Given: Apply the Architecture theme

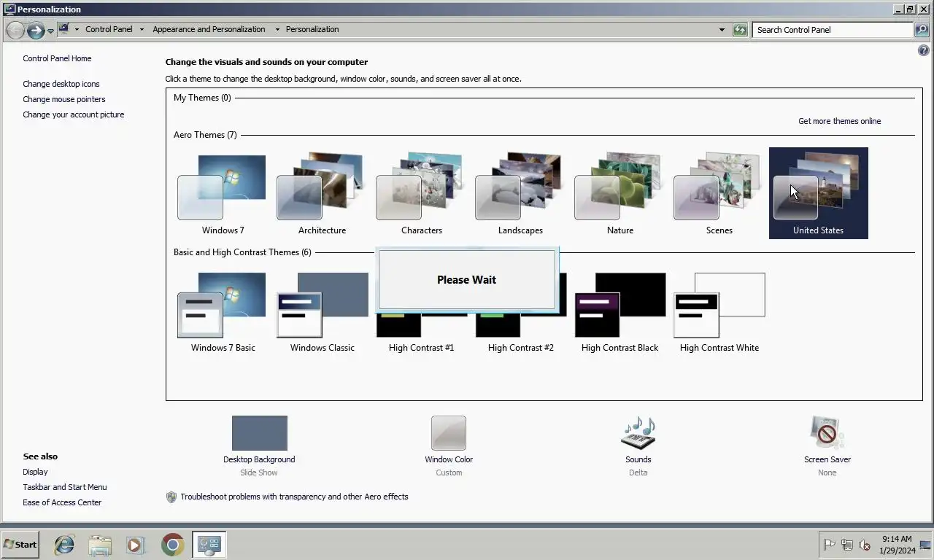Looking at the screenshot, I should pos(322,193).
